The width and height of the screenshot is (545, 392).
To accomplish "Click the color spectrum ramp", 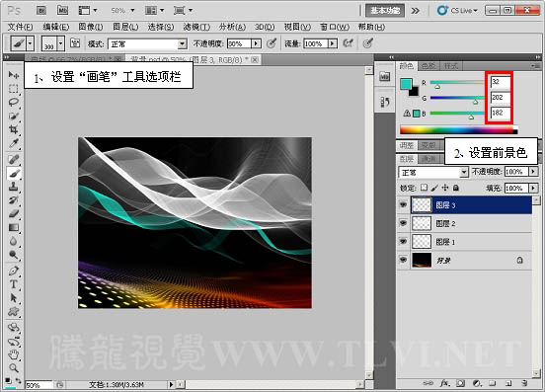I will [458, 130].
